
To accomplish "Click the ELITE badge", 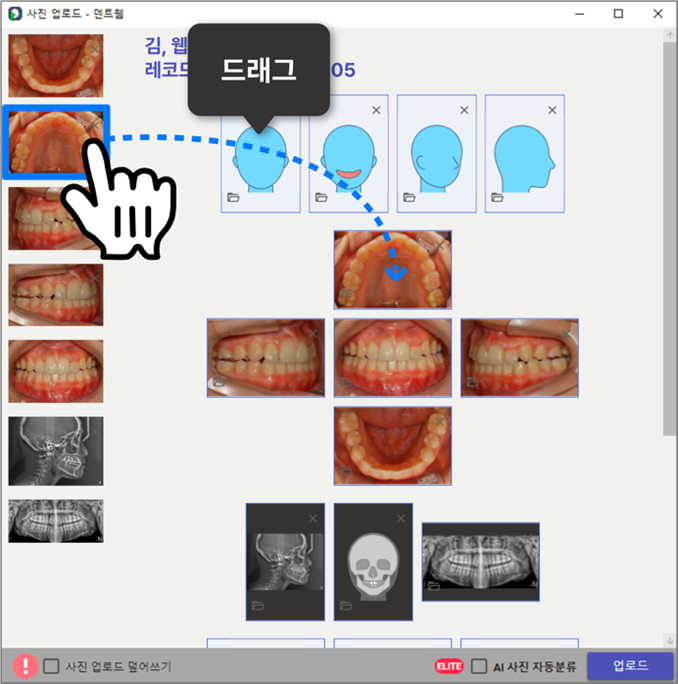I will coord(449,666).
